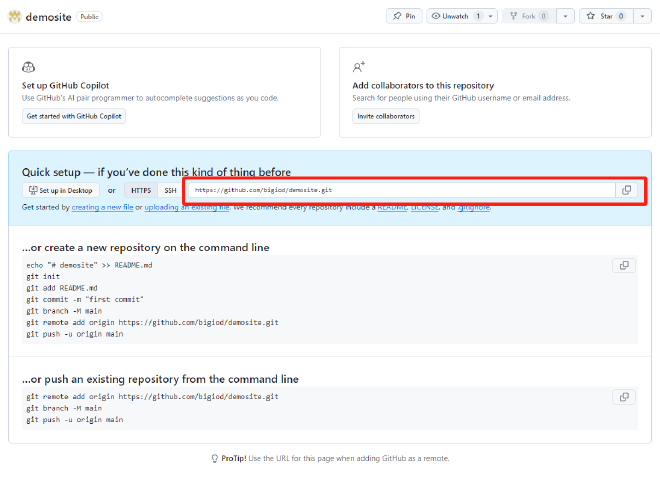The height and width of the screenshot is (480, 660).
Task: Click 'echo "# demosite" >> README.md' line
Action: 89,265
